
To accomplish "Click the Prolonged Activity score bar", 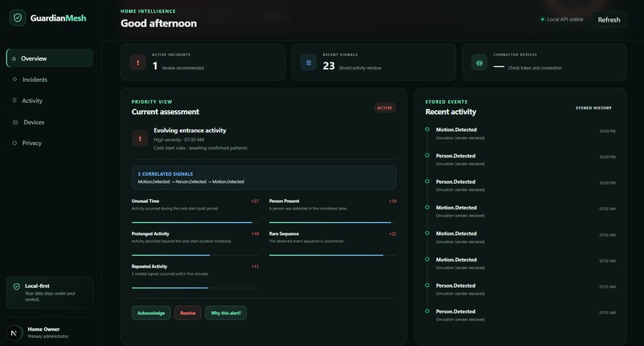I will 195,255.
